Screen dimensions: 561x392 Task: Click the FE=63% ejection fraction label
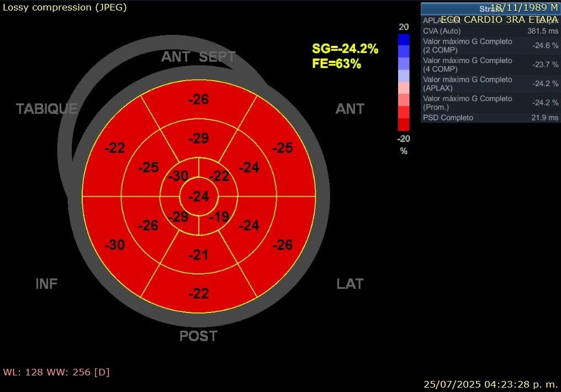pyautogui.click(x=336, y=63)
